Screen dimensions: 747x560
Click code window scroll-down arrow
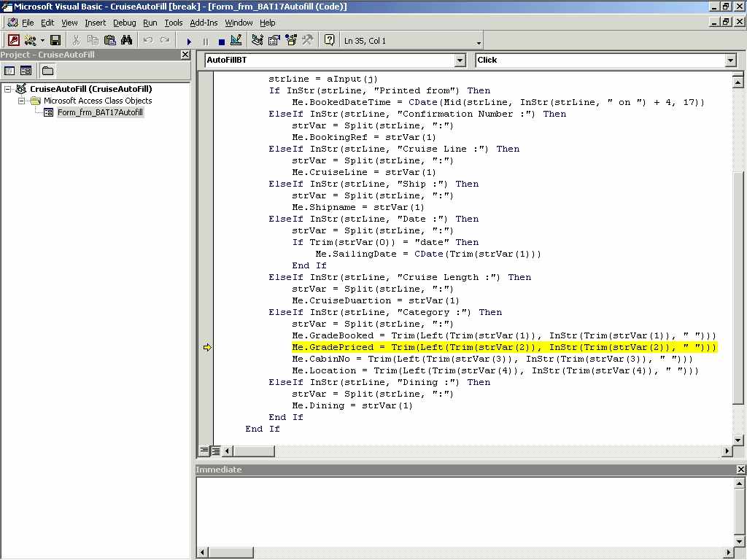(x=738, y=440)
